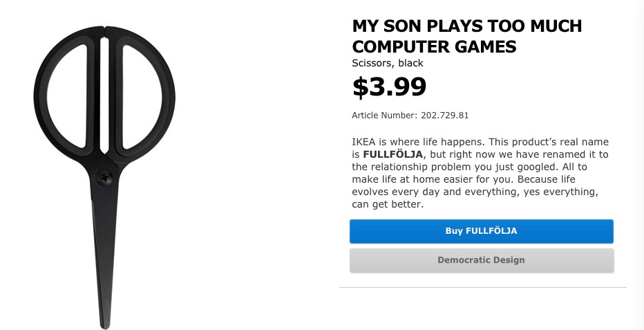Click the Buy FULLFÖLJA button
Screen dimensions: 644x330
481,231
